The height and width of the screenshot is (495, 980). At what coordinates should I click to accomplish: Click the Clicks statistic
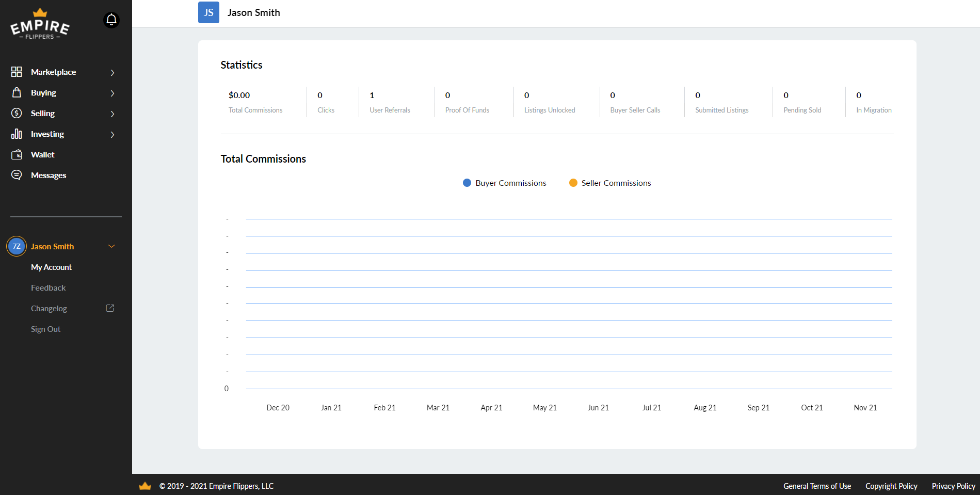[326, 102]
